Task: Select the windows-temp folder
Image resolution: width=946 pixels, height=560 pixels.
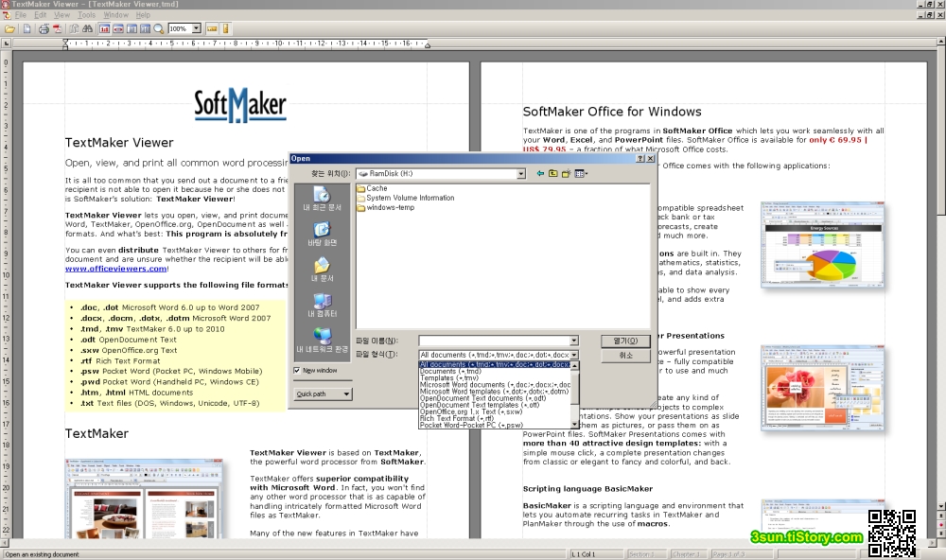Action: pyautogui.click(x=386, y=207)
